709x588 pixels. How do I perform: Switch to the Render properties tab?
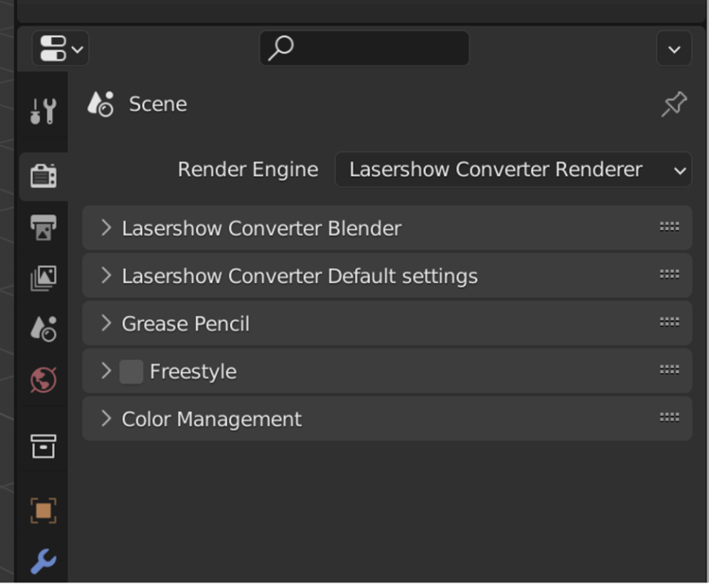[x=43, y=176]
